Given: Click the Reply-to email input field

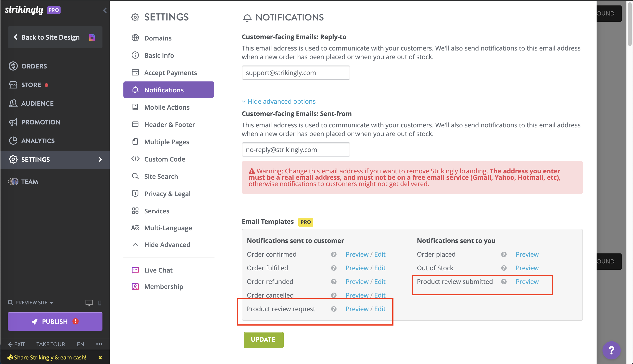Looking at the screenshot, I should pos(296,73).
